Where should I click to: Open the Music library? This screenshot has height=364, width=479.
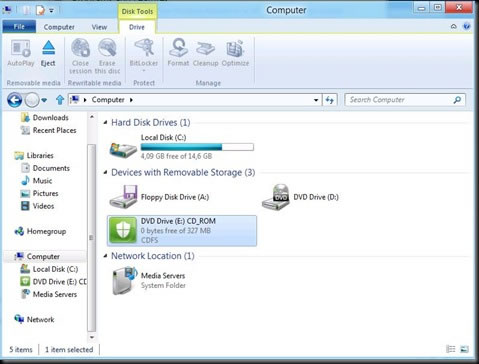click(36, 181)
